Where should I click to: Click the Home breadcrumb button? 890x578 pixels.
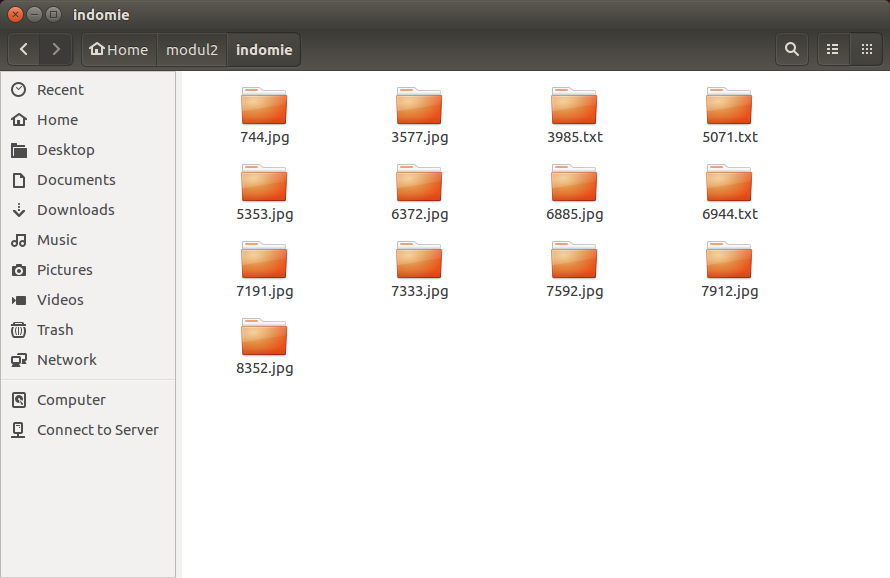(119, 49)
